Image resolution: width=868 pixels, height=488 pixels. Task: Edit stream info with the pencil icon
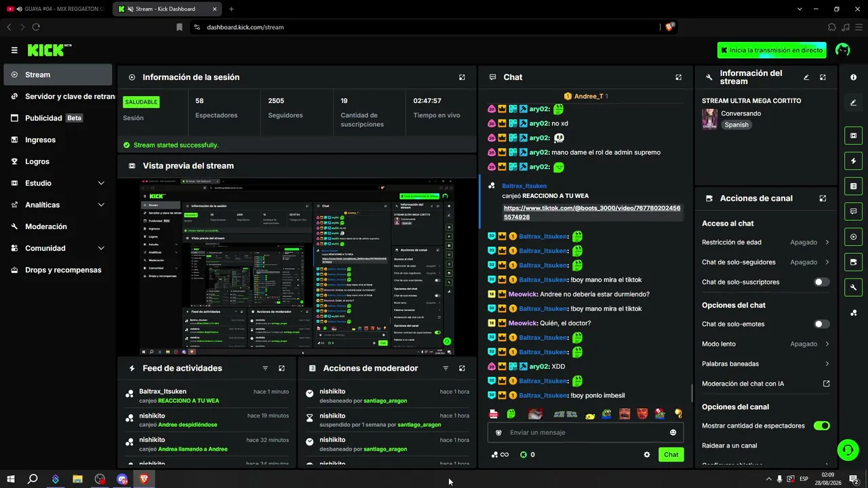pyautogui.click(x=806, y=77)
